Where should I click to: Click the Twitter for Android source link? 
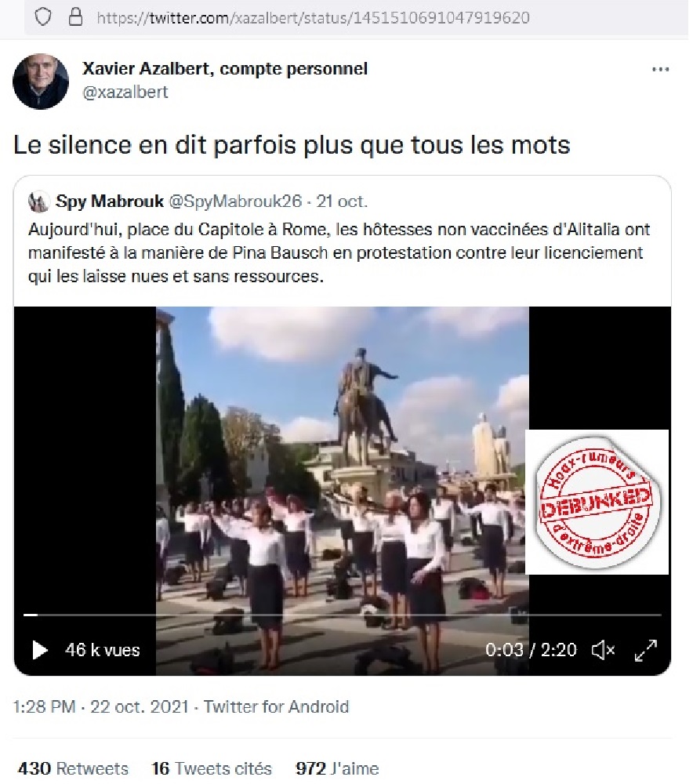coord(276,706)
